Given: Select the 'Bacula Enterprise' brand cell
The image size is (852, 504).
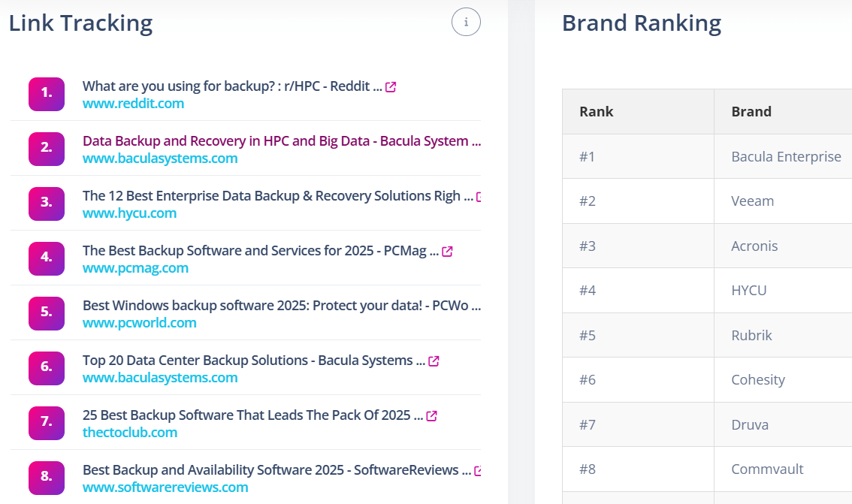Looking at the screenshot, I should (783, 156).
